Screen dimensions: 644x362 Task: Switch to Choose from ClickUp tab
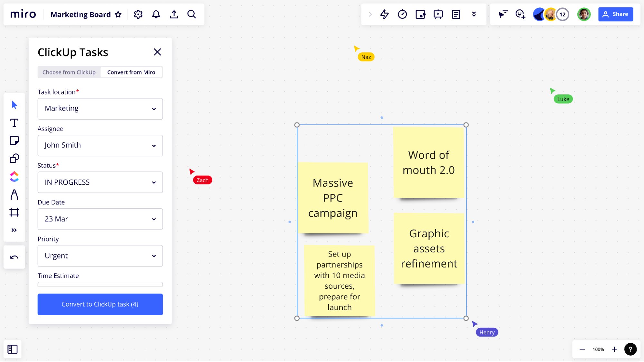[x=69, y=72]
